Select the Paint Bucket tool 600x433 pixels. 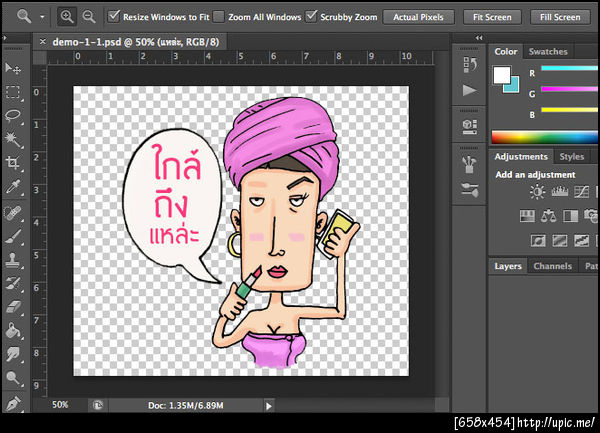pos(13,330)
